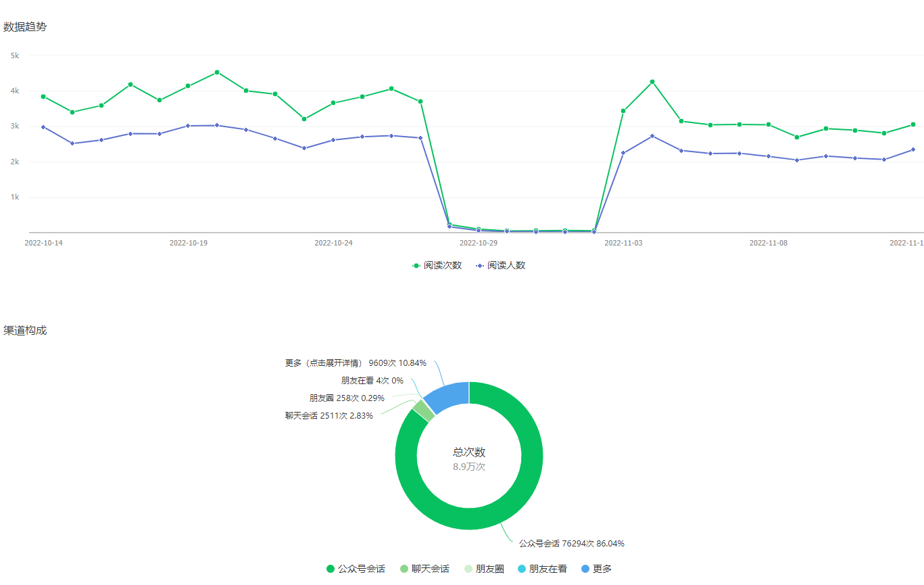Toggle the 阅读人数 legend series
Image resolution: width=924 pixels, height=585 pixels.
coord(501,266)
